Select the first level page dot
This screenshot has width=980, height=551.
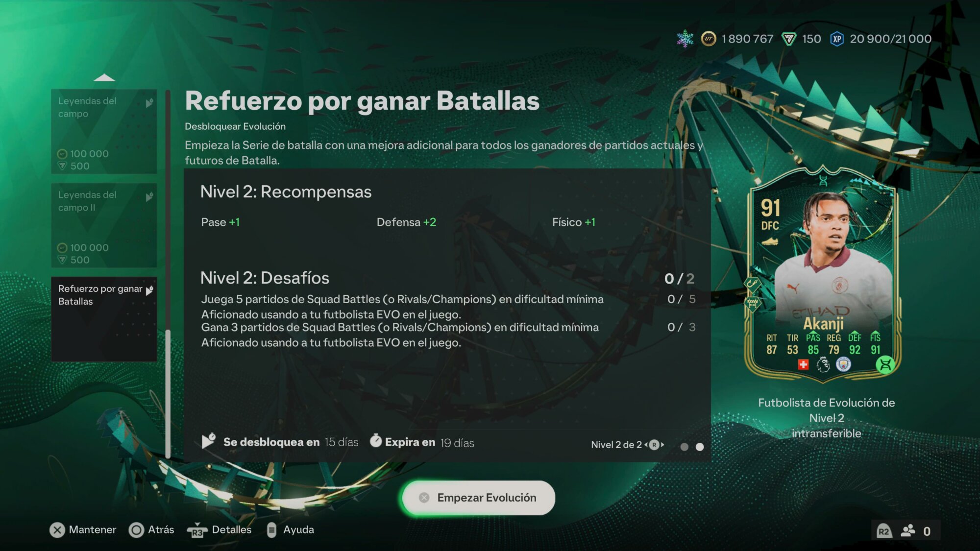point(685,447)
